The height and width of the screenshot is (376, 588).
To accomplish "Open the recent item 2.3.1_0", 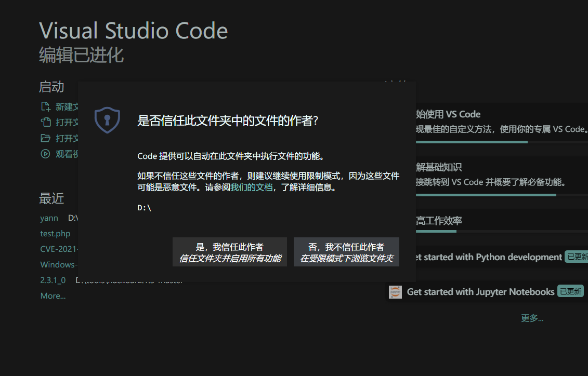I will coord(53,280).
